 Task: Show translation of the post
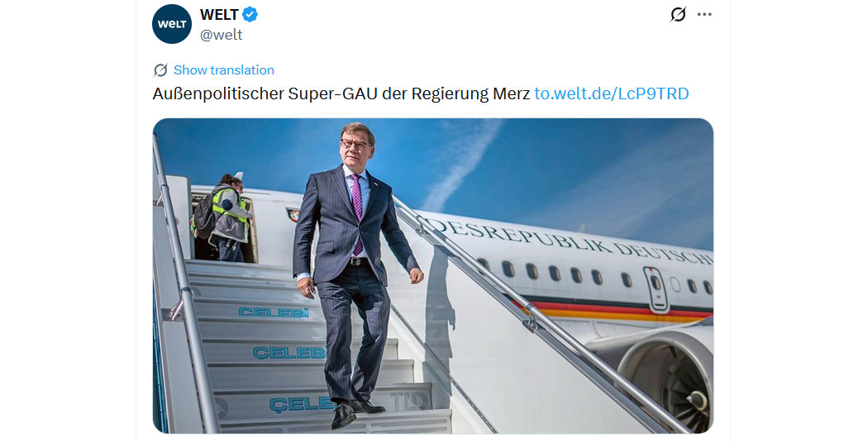223,70
